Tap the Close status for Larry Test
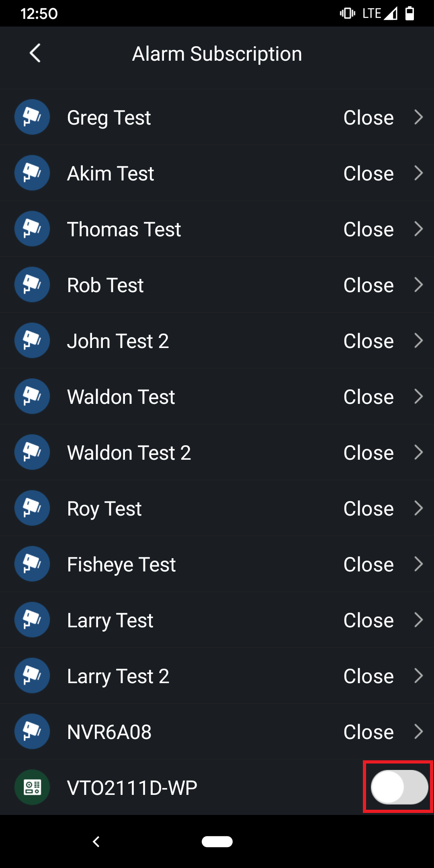Image resolution: width=434 pixels, height=868 pixels. point(368,620)
